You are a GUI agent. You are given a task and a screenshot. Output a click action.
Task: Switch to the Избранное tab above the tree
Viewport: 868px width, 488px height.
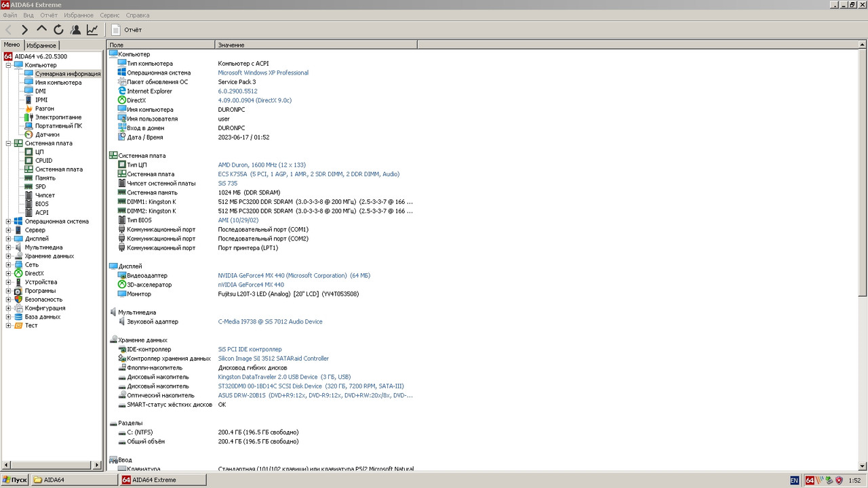point(41,45)
